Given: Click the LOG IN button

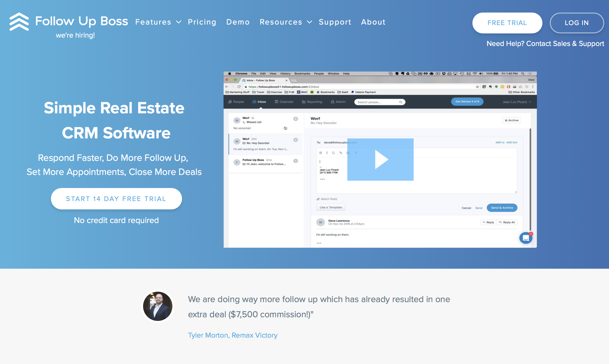Looking at the screenshot, I should pos(577,23).
